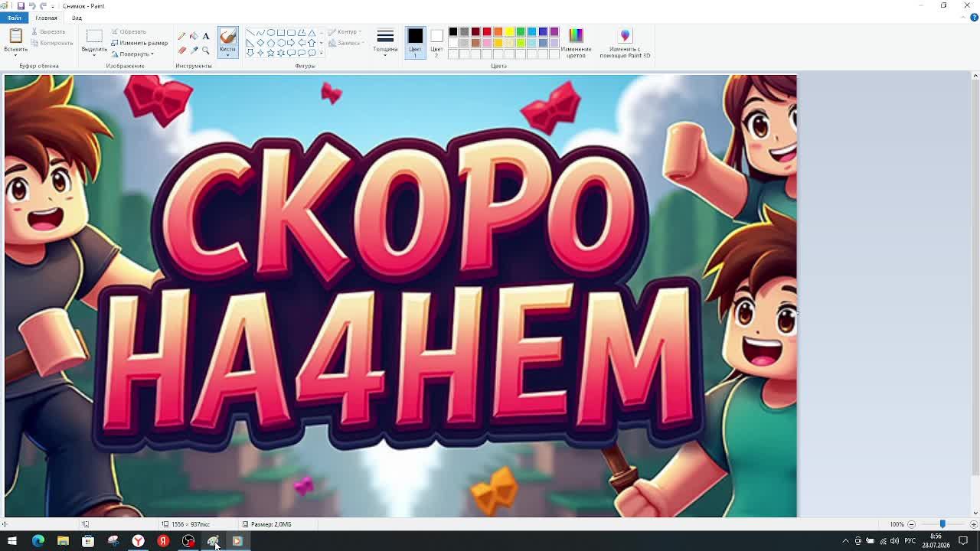Click the Выделить selection rectangle icon

[94, 36]
